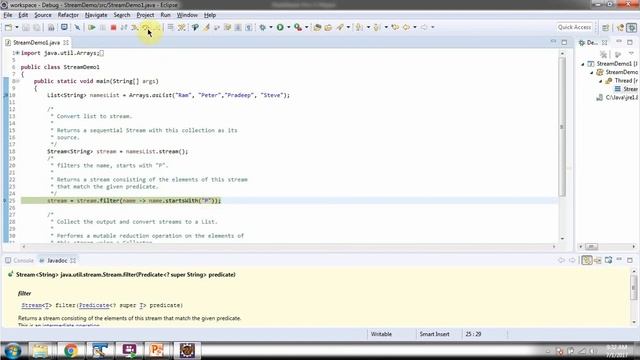Click the Open Attached Javadoc in browser icon

coord(609,260)
